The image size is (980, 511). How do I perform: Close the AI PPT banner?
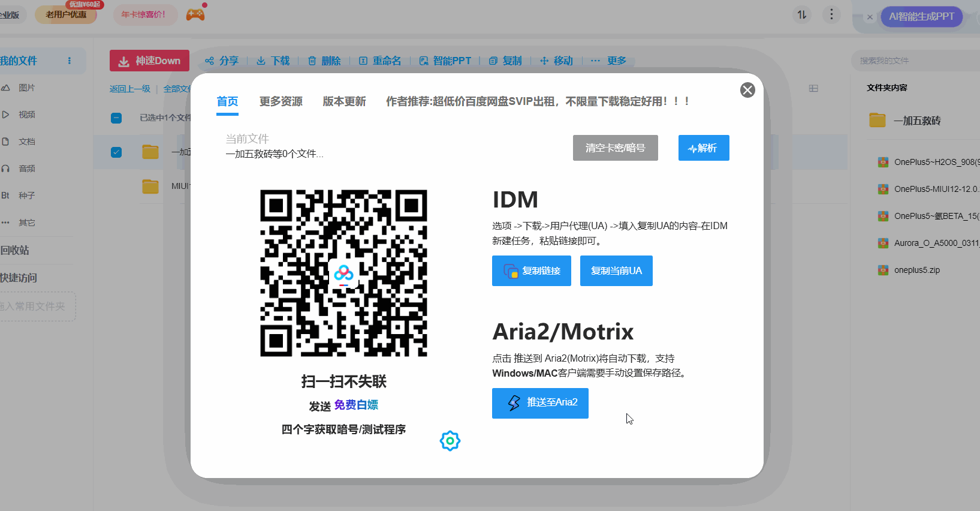click(870, 17)
